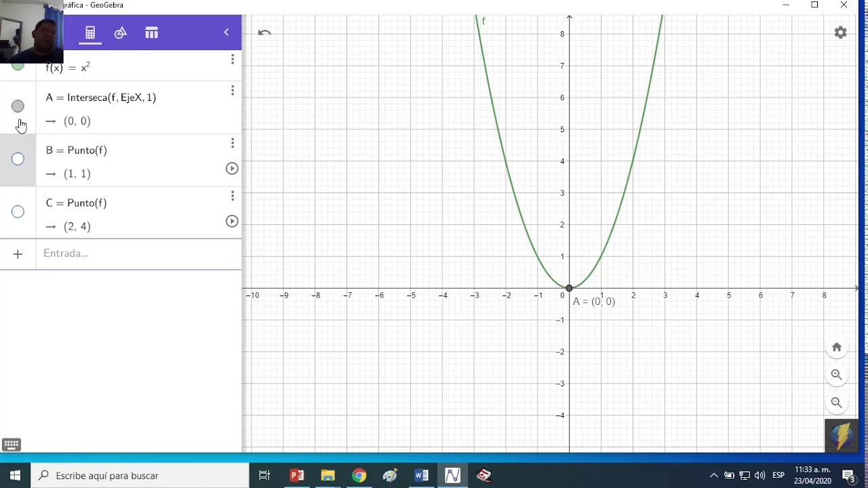The width and height of the screenshot is (868, 488).
Task: Open the Table of values tab
Action: (x=151, y=33)
